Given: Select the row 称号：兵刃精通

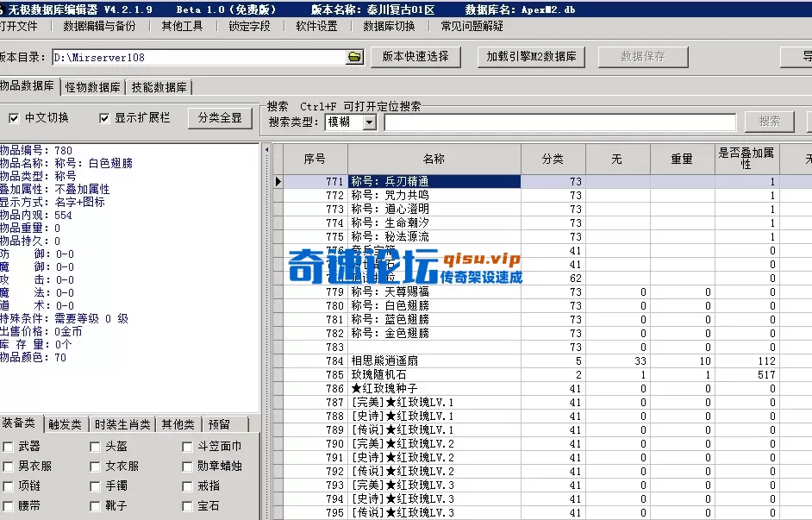Looking at the screenshot, I should pyautogui.click(x=542, y=181).
